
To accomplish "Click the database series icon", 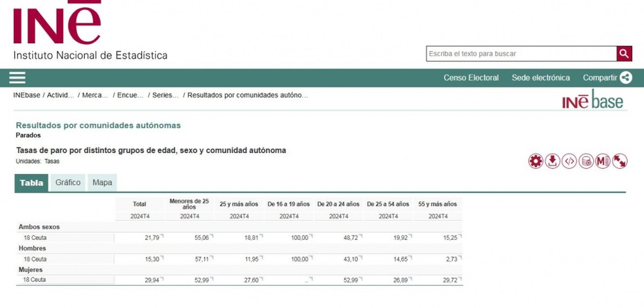I will pos(586,161).
